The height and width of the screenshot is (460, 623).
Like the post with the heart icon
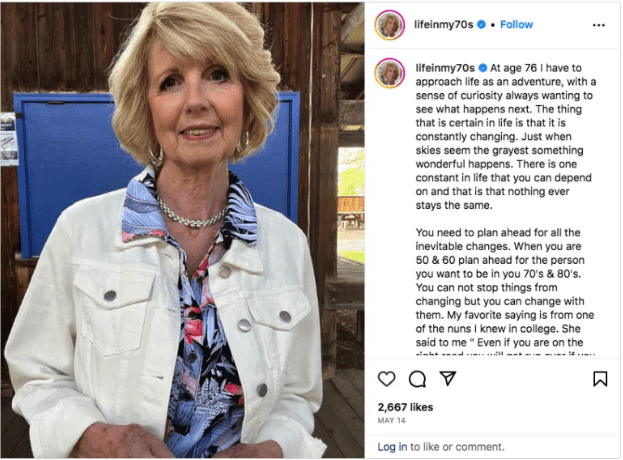tap(386, 379)
